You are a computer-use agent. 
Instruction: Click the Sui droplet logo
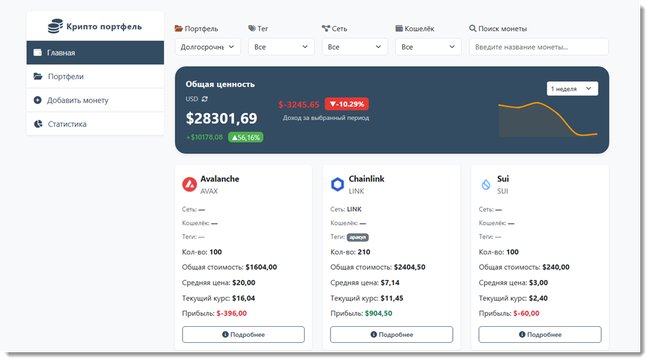click(x=486, y=185)
